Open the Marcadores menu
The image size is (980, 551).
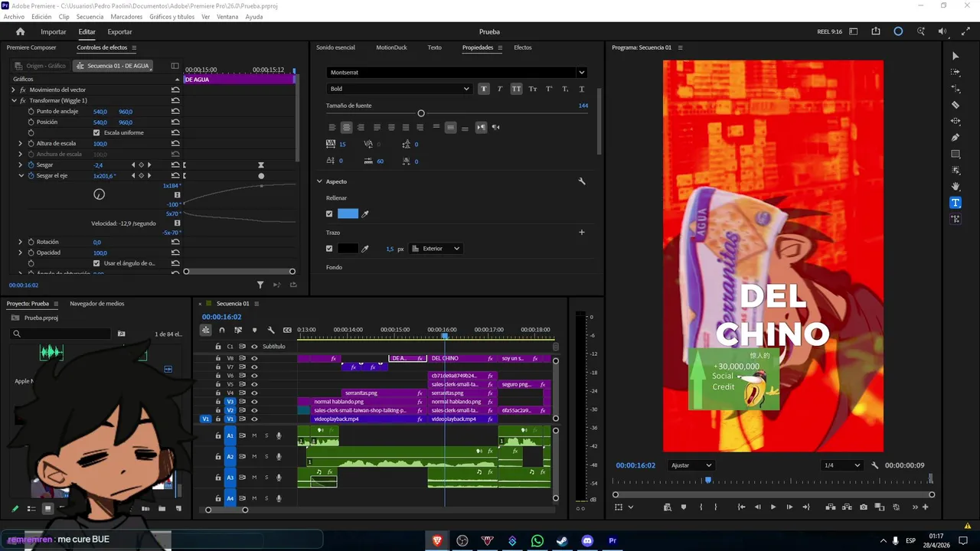click(126, 16)
